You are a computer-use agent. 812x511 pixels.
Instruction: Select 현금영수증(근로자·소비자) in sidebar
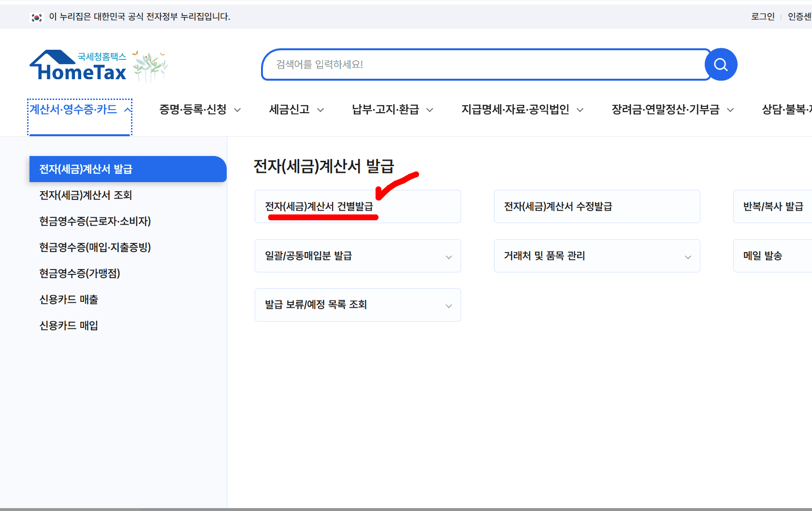click(x=95, y=221)
